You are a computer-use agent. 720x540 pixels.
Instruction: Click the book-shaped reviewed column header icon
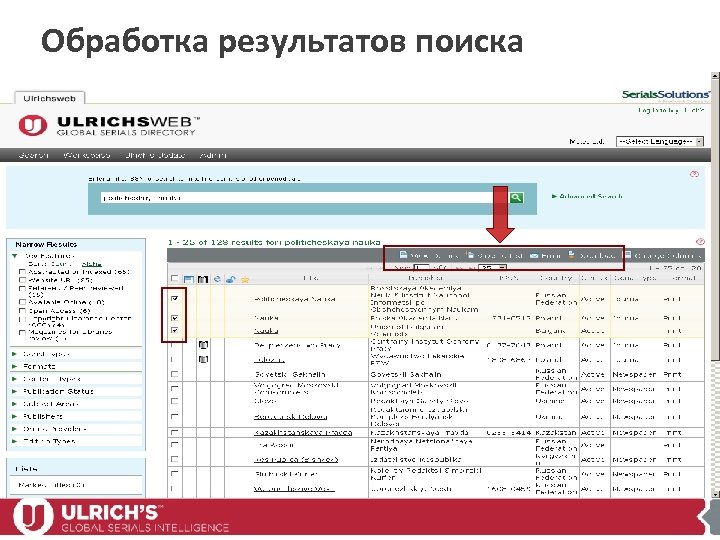(x=202, y=279)
